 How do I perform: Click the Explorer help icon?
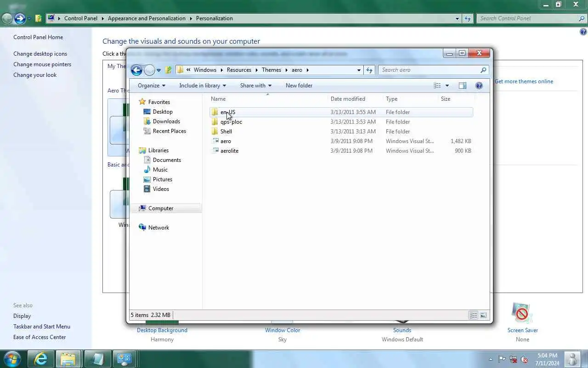click(479, 86)
